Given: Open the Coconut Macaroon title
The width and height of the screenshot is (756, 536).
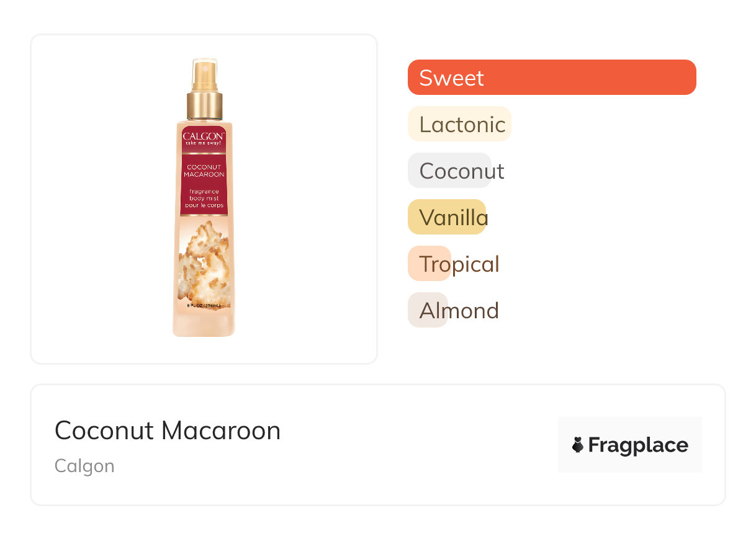Looking at the screenshot, I should click(168, 430).
